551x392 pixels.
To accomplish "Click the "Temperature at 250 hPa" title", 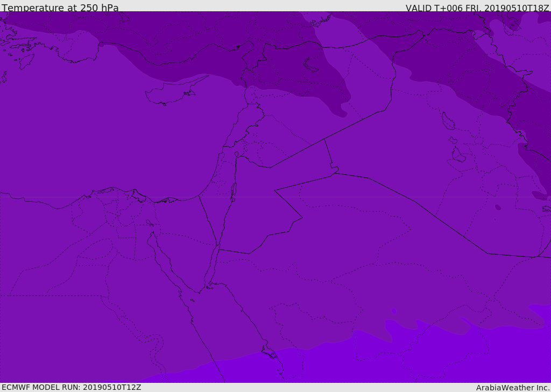I will (60, 8).
